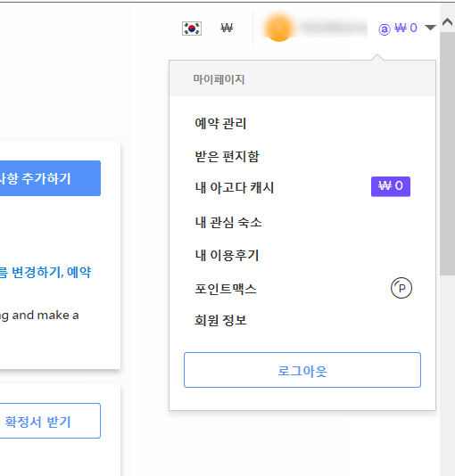Click the South Korea flag language icon
This screenshot has width=455, height=476.
coord(192,29)
